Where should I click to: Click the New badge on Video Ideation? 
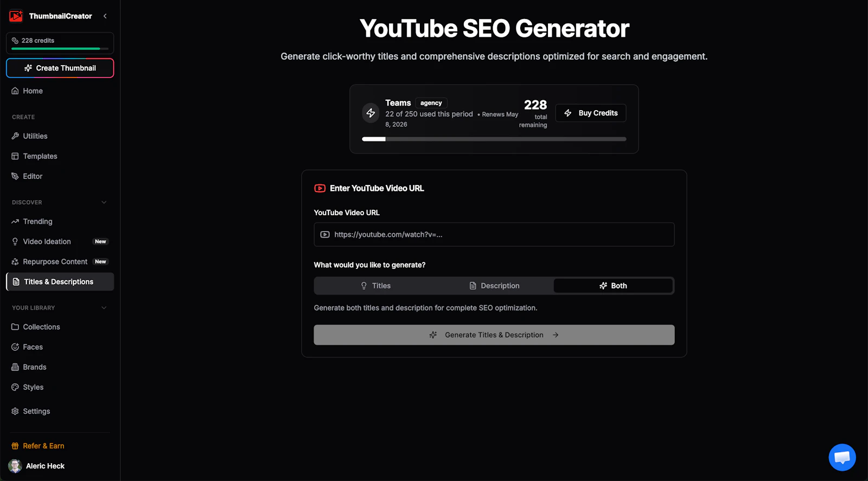[x=100, y=241]
